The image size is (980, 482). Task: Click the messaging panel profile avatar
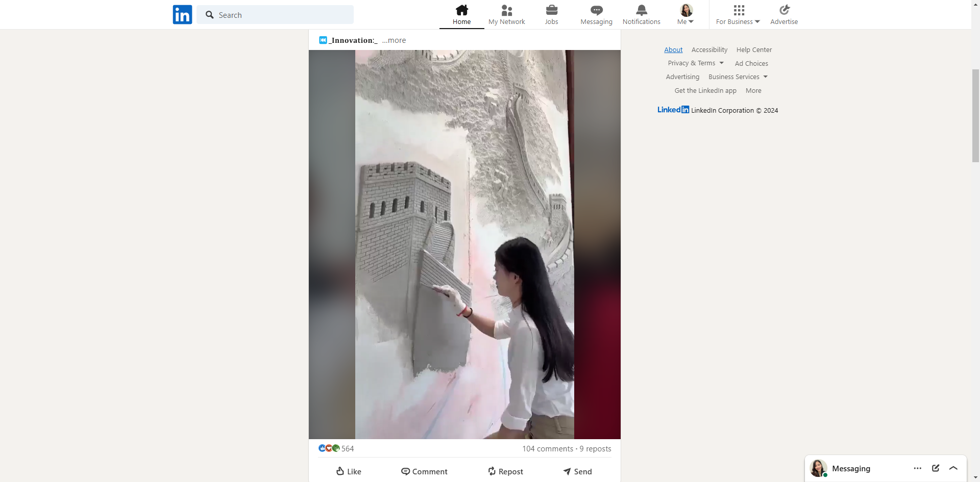(x=819, y=468)
